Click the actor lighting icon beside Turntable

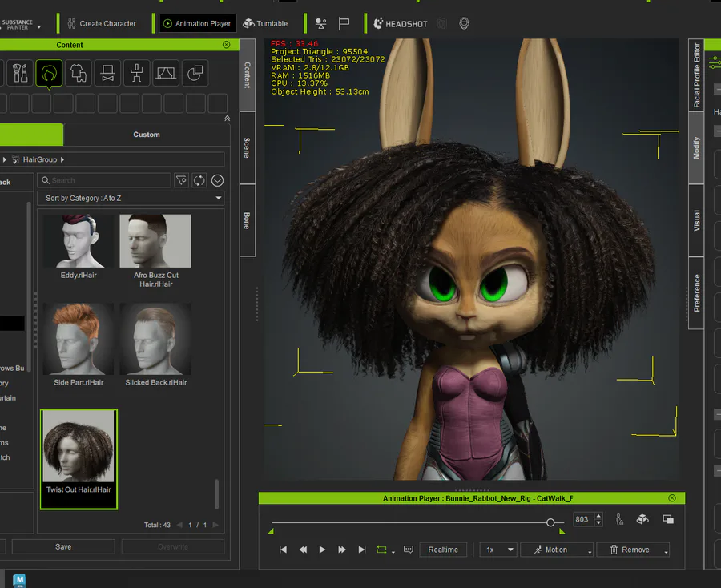pos(321,23)
